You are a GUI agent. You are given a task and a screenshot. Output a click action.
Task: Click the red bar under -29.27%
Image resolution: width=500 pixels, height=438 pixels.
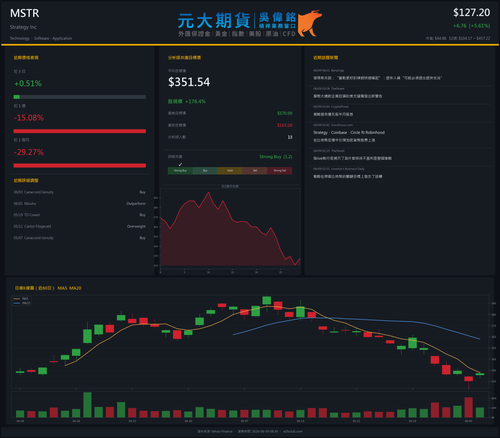pyautogui.click(x=80, y=165)
